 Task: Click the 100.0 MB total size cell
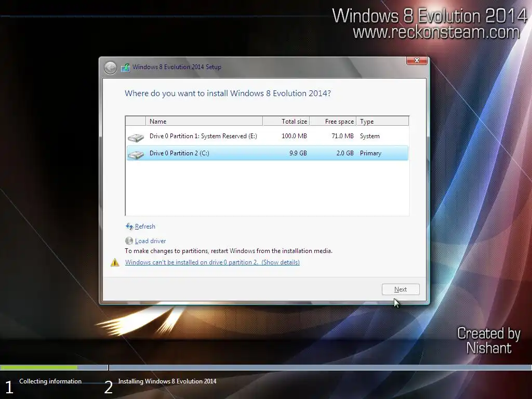(x=294, y=136)
